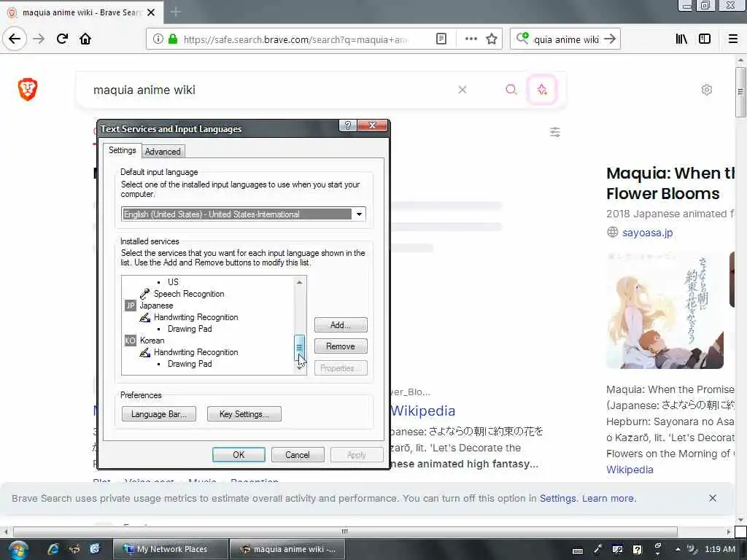The height and width of the screenshot is (560, 747).
Task: Open Brave Search settings gear
Action: (707, 90)
